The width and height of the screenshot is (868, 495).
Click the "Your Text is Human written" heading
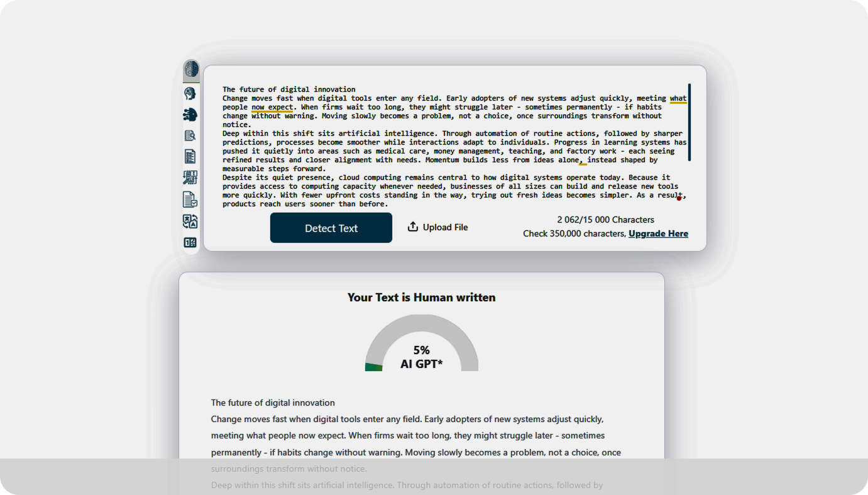(422, 298)
